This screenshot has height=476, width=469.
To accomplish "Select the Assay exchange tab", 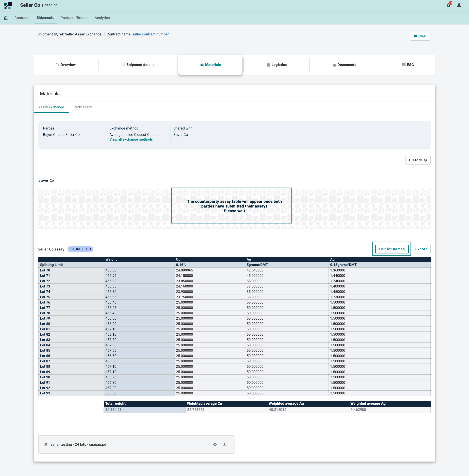I will point(51,107).
